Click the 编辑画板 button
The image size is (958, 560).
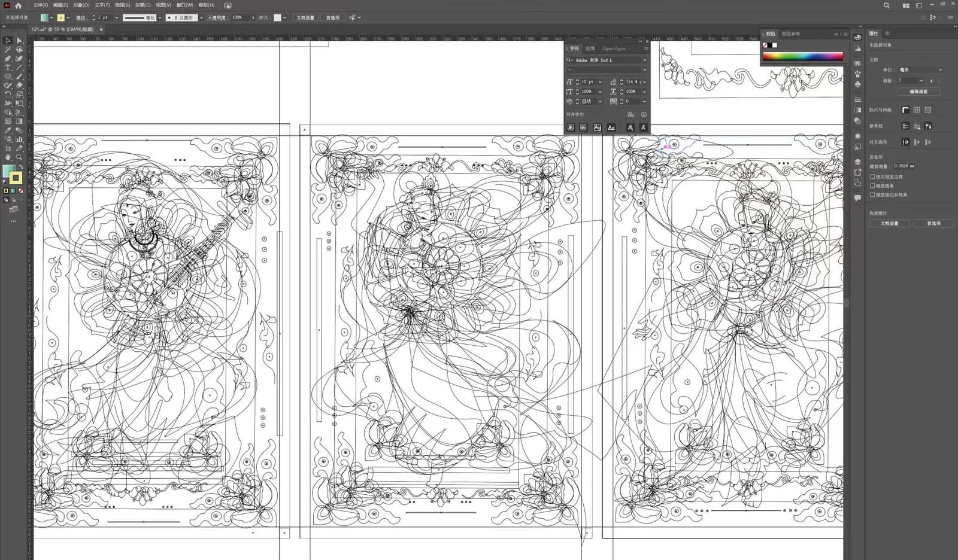point(919,92)
